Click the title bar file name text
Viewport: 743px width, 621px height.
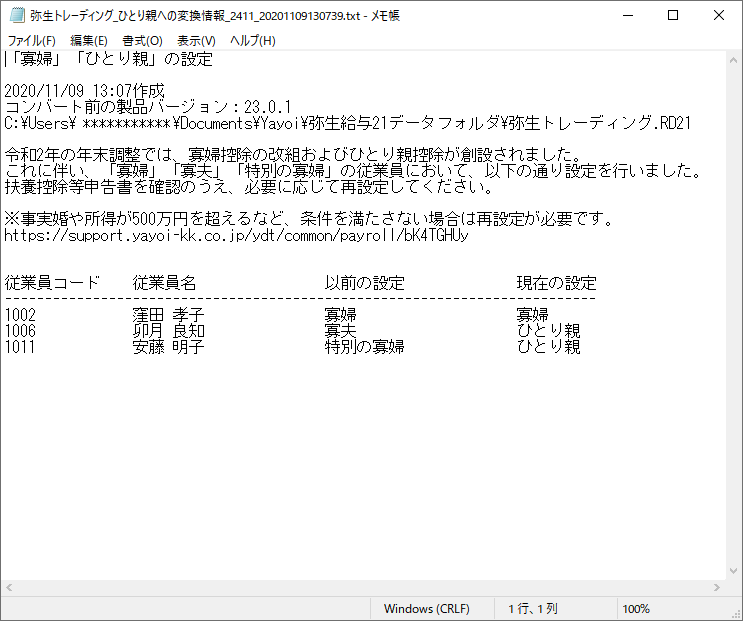pos(215,16)
